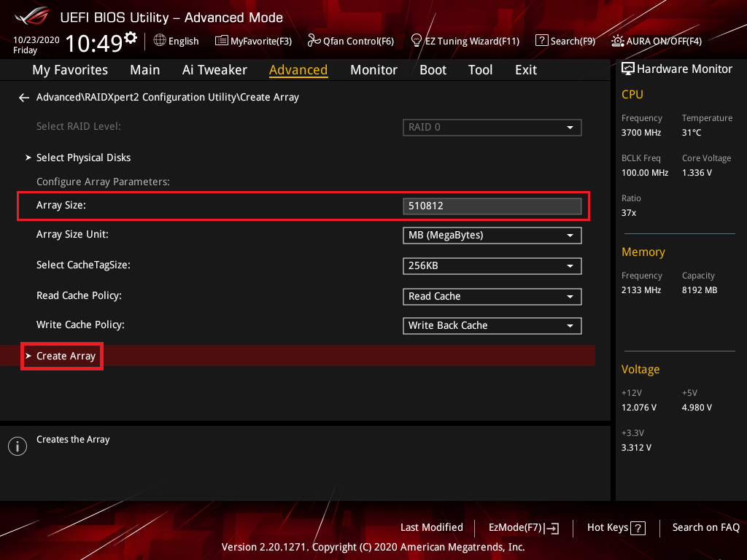This screenshot has width=747, height=560.
Task: Go to the Boot tab
Action: (x=433, y=70)
